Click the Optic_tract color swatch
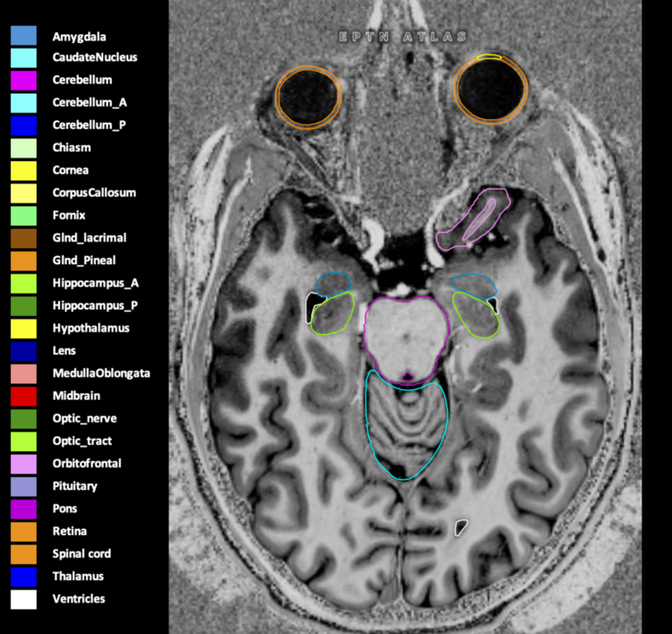Image resolution: width=672 pixels, height=634 pixels. (23, 441)
